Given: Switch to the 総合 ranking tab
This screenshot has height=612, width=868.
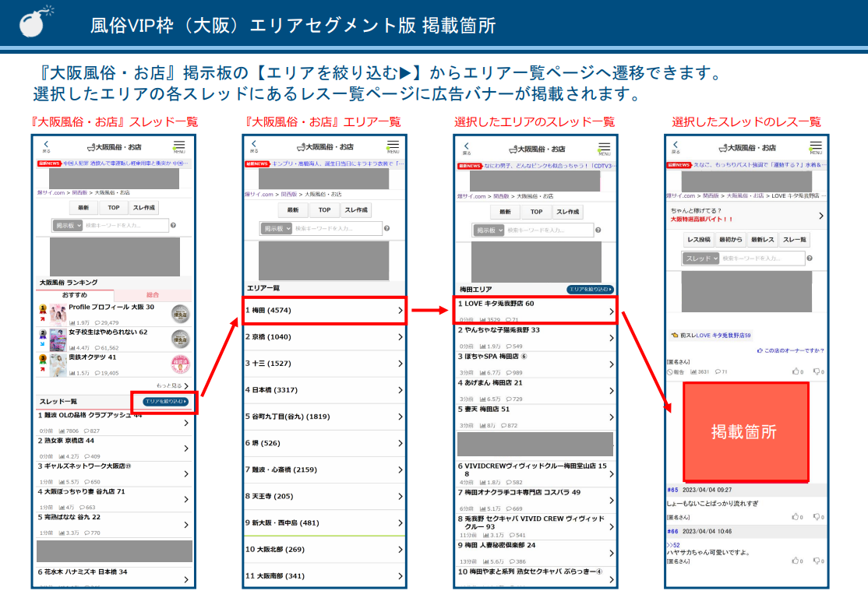Looking at the screenshot, I should pyautogui.click(x=153, y=295).
